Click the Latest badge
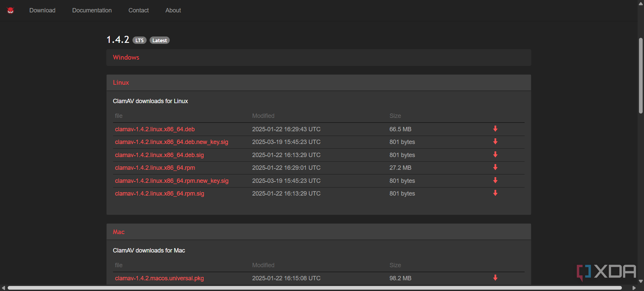The height and width of the screenshot is (291, 644). (x=160, y=40)
